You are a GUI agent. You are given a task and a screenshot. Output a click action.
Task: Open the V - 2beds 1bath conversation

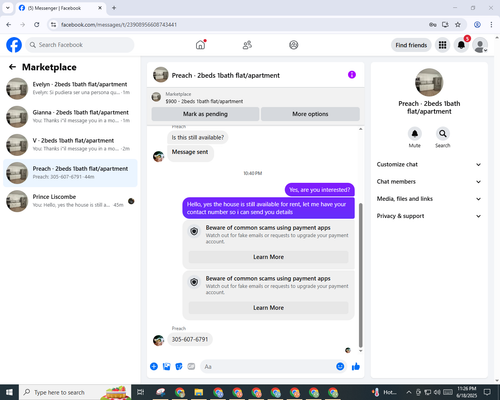pos(70,145)
